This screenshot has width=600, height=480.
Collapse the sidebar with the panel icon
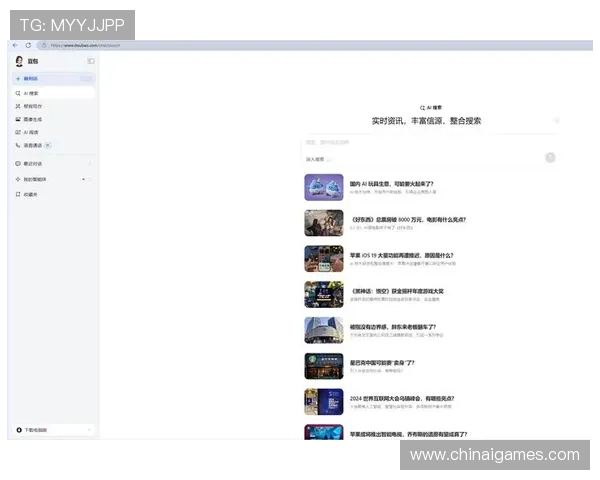(91, 61)
